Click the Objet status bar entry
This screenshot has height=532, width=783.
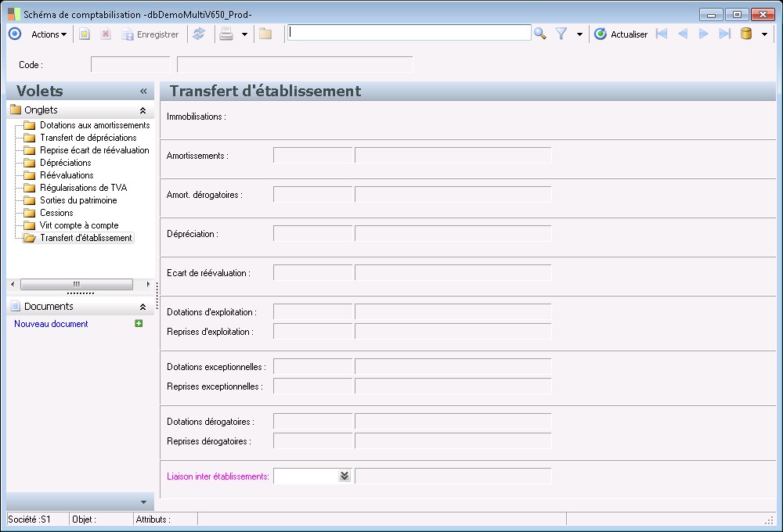pos(84,519)
